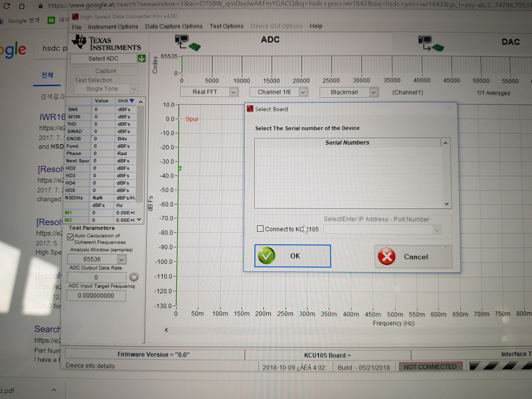Open the Analysis Window samples 65536 dropdown
Image resolution: width=532 pixels, height=399 pixels.
(121, 259)
